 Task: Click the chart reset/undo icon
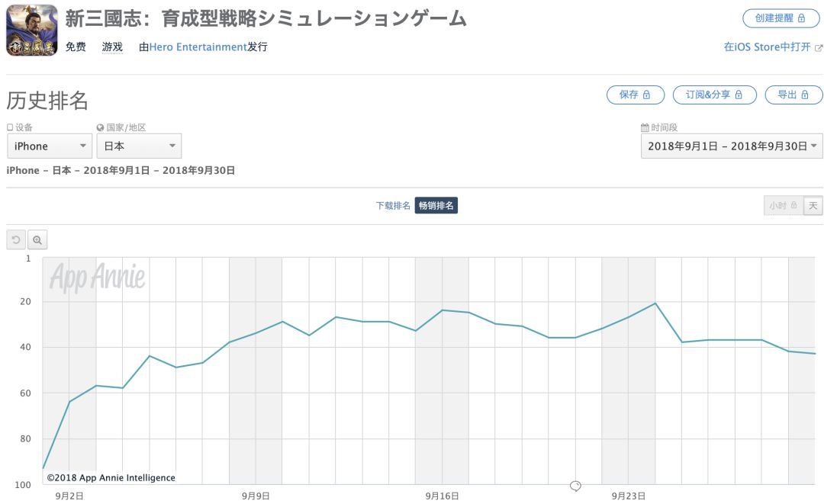(x=16, y=240)
